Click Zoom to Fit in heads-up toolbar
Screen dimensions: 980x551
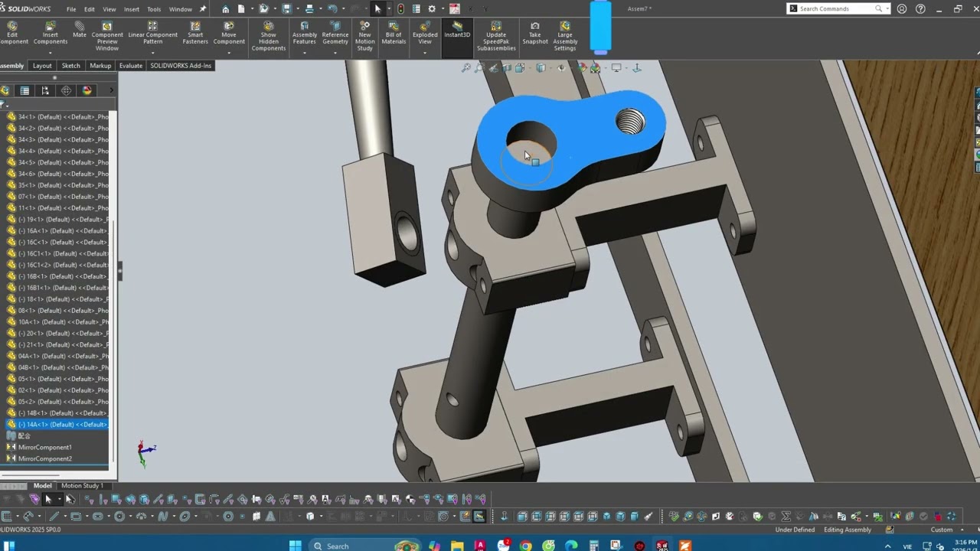tap(466, 68)
